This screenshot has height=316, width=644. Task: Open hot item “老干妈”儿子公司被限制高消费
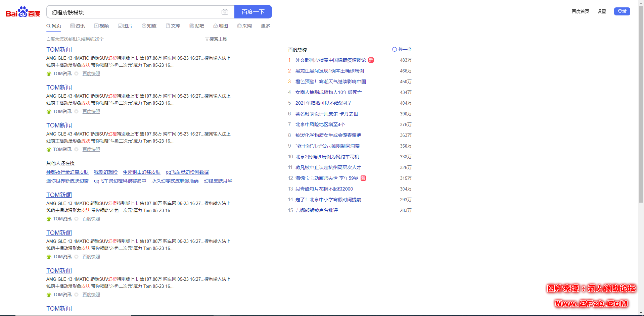[328, 146]
